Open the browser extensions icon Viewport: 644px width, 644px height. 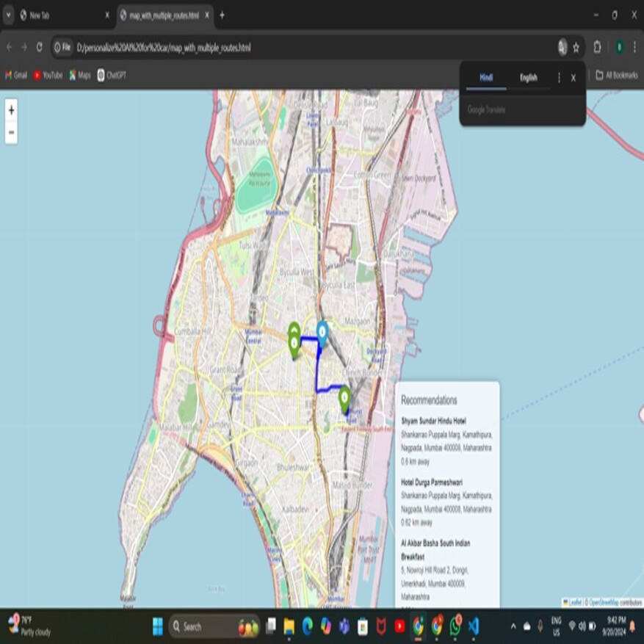(x=597, y=47)
